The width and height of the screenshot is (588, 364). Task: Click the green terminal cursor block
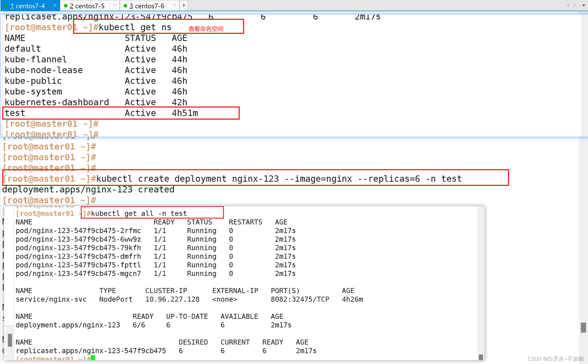93,358
